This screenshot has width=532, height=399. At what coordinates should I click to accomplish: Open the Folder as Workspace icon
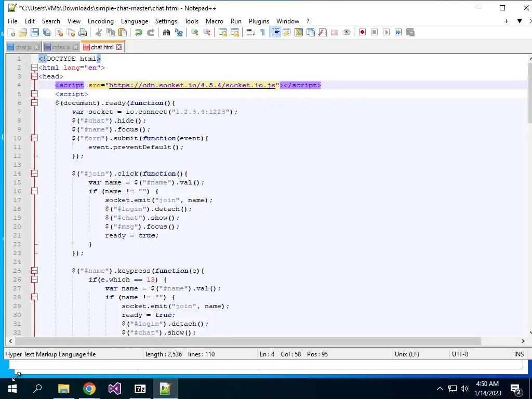click(335, 32)
